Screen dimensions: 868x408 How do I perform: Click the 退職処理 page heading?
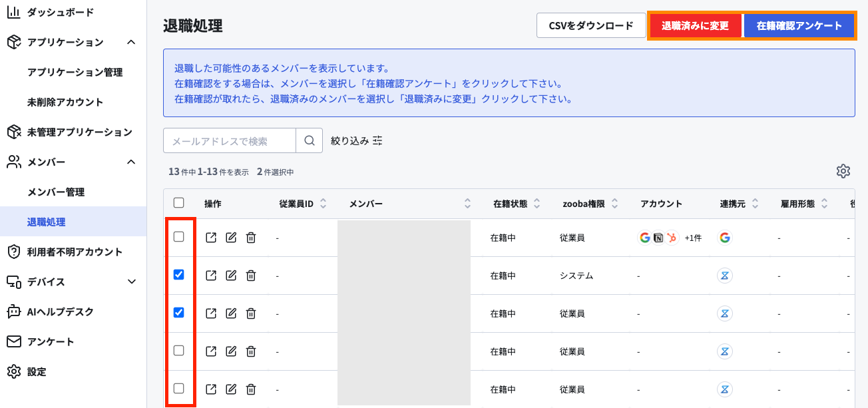pos(192,26)
